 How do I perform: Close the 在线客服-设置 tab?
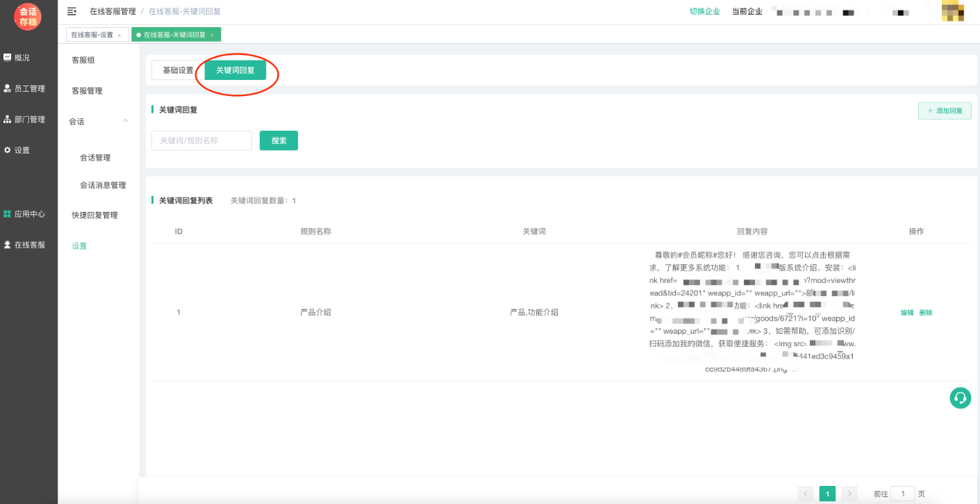[119, 35]
